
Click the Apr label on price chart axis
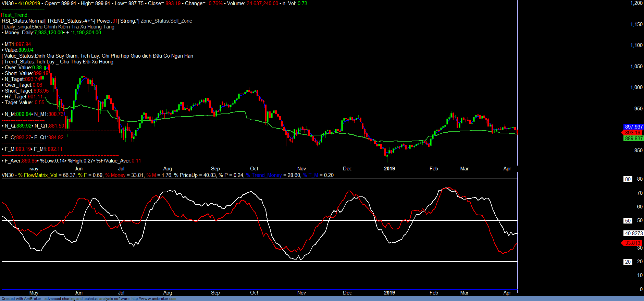[x=507, y=169]
